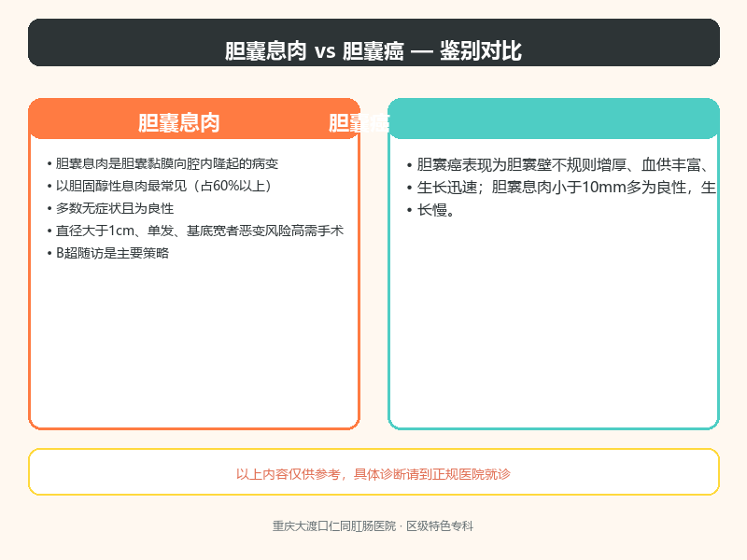Screen dimensions: 747x560
Task: Click the bullet dot before B超随访
Action: pyautogui.click(x=49, y=253)
